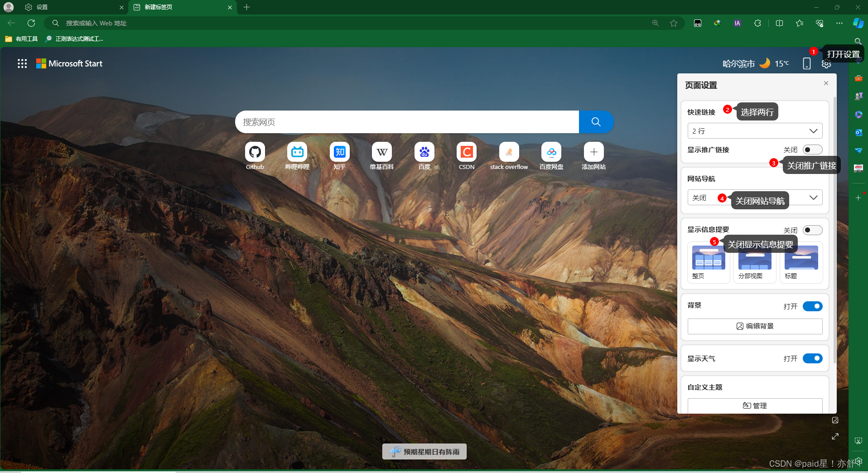Screen dimensions: 868x473
Task: Select the 分部视图 feed layout thumbnail
Action: click(755, 262)
